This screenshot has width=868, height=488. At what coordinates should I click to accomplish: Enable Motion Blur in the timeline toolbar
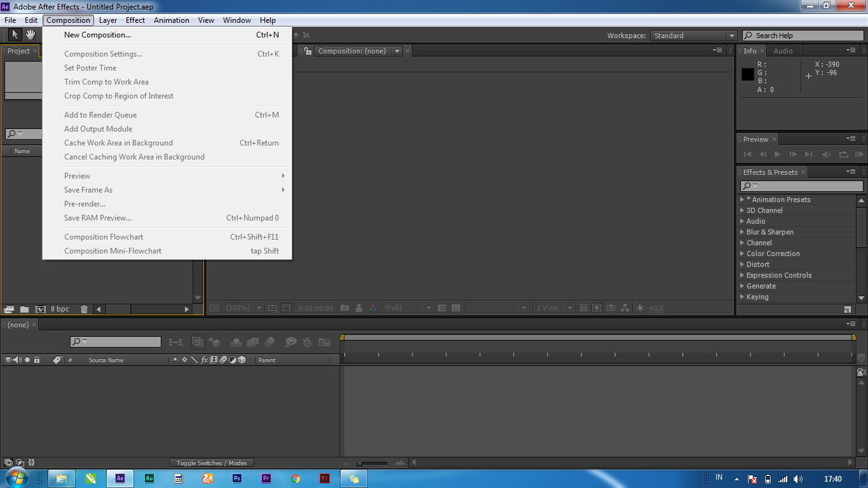(x=269, y=342)
